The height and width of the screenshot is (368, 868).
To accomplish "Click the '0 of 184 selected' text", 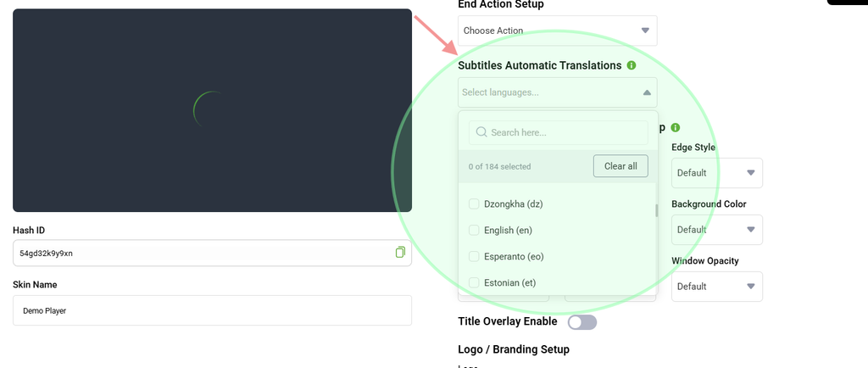I will pos(499,166).
